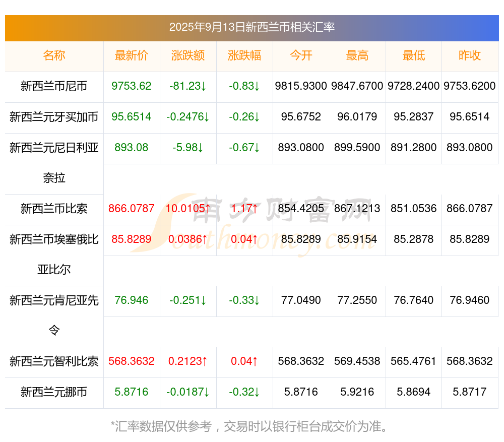Click the title 2025年9月13日新西兰币相关汇率
This screenshot has width=504, height=442.
[x=252, y=27]
